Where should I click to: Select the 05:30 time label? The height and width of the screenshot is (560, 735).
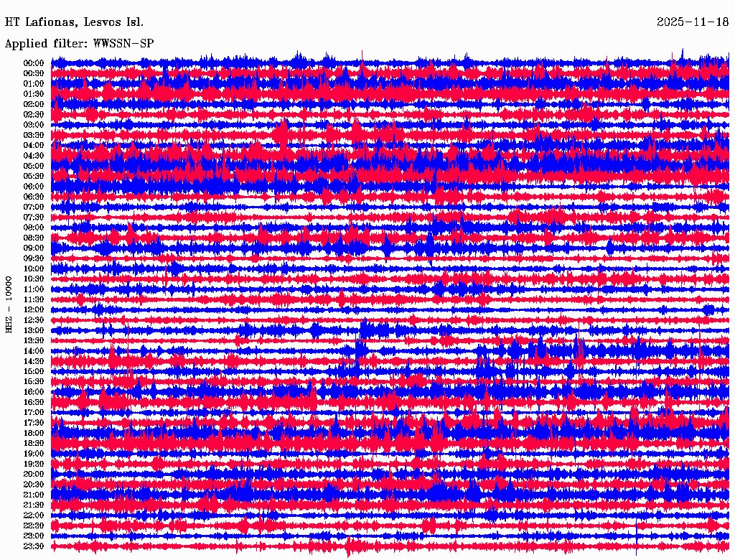pos(33,176)
